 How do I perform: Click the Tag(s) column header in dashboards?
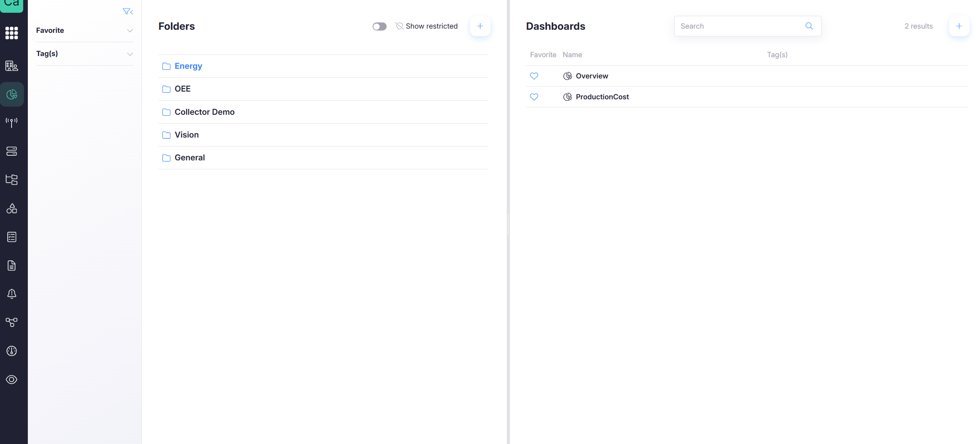777,55
